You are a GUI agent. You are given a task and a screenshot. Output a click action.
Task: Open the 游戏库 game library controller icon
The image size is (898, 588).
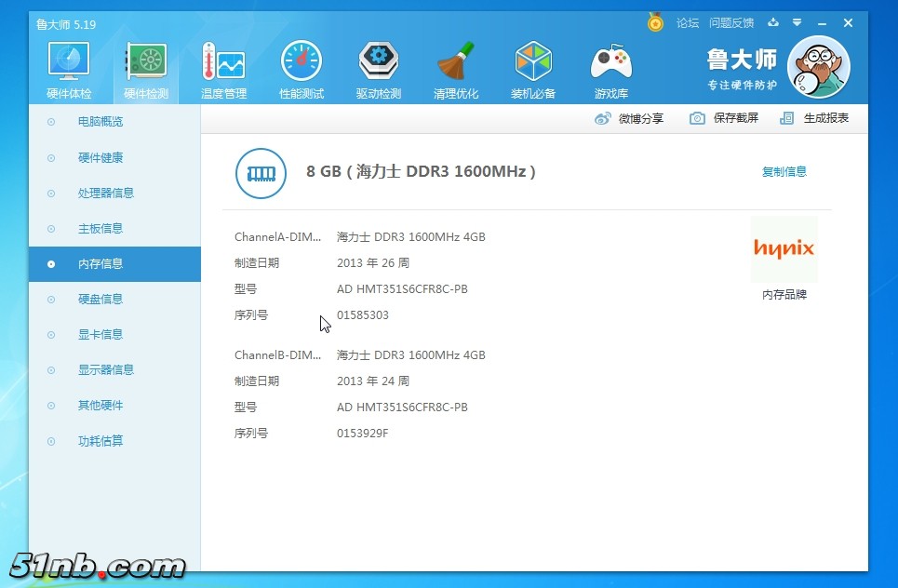610,70
